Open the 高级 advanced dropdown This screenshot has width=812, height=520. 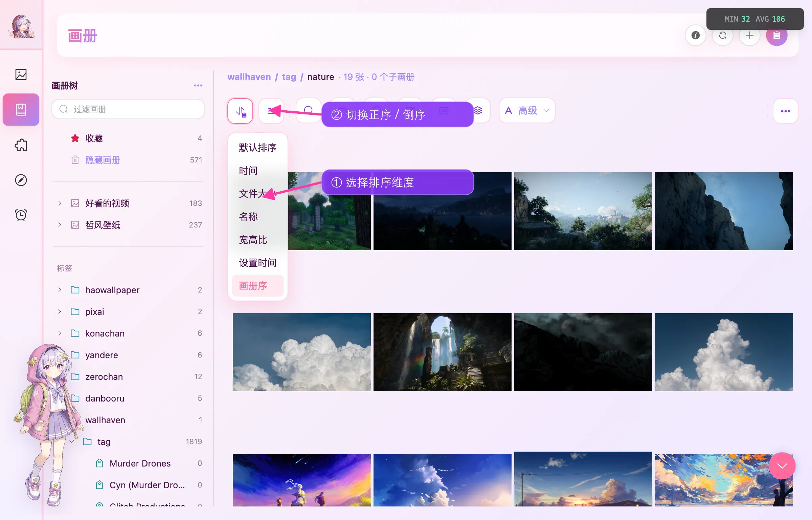pos(527,111)
